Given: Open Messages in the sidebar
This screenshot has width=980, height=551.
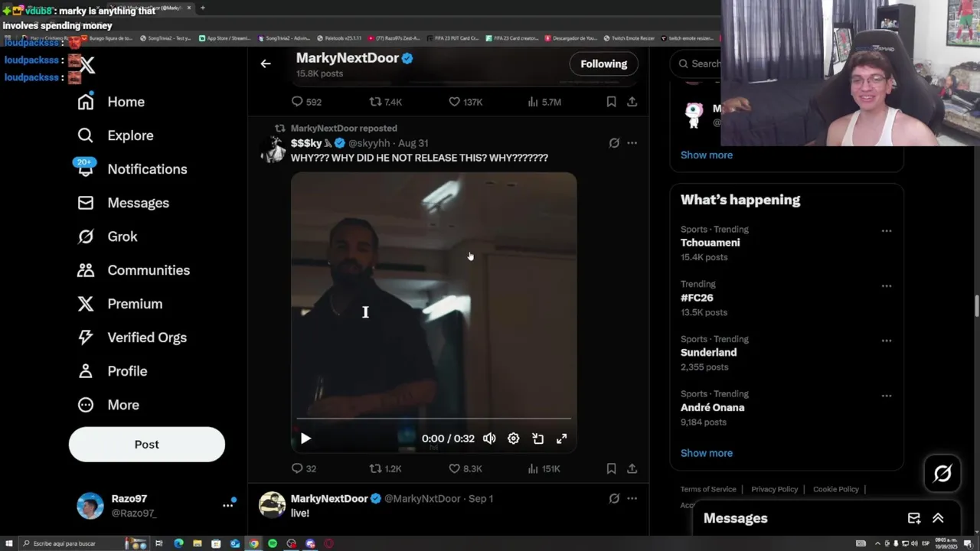Looking at the screenshot, I should [x=123, y=203].
